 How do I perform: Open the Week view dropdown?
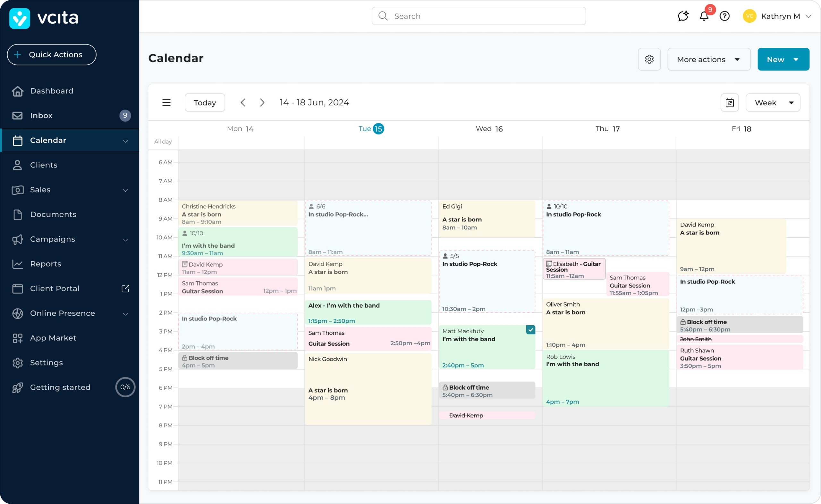pyautogui.click(x=773, y=102)
